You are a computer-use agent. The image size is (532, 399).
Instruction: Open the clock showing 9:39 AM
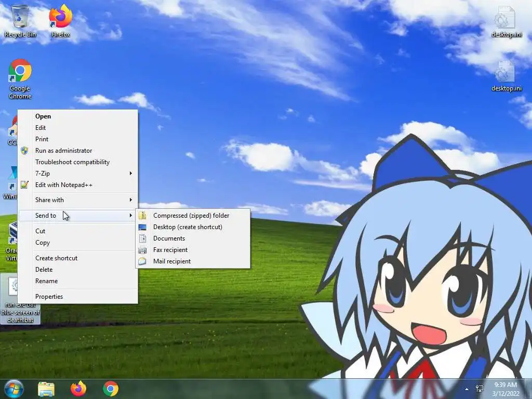tap(506, 389)
